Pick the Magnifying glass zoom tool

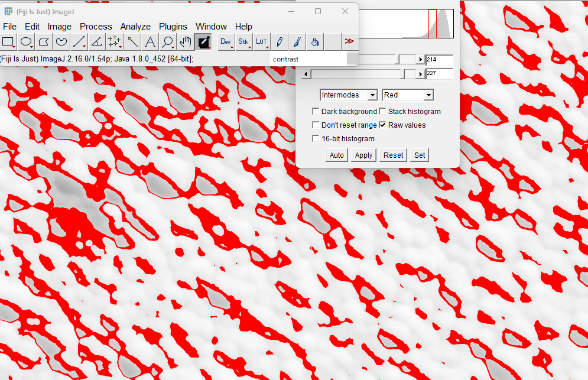(168, 41)
